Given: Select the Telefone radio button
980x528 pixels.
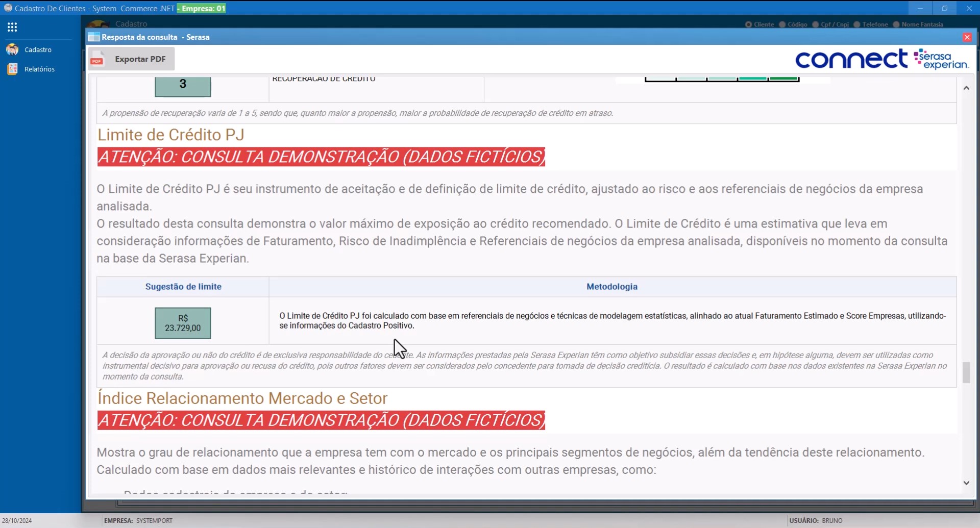Looking at the screenshot, I should tap(857, 24).
